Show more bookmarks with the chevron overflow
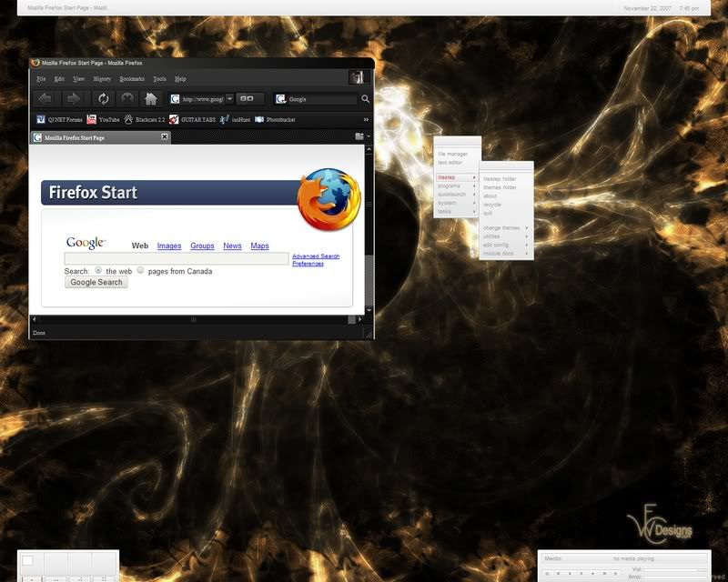The width and height of the screenshot is (728, 582). pyautogui.click(x=366, y=120)
